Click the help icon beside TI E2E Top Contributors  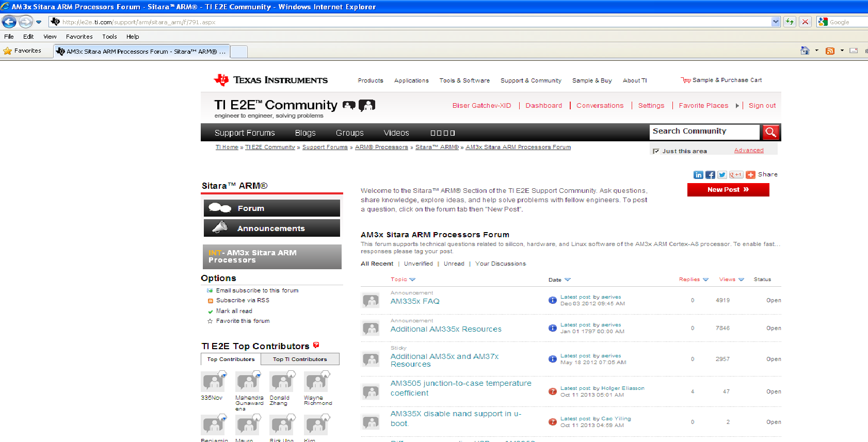(316, 345)
